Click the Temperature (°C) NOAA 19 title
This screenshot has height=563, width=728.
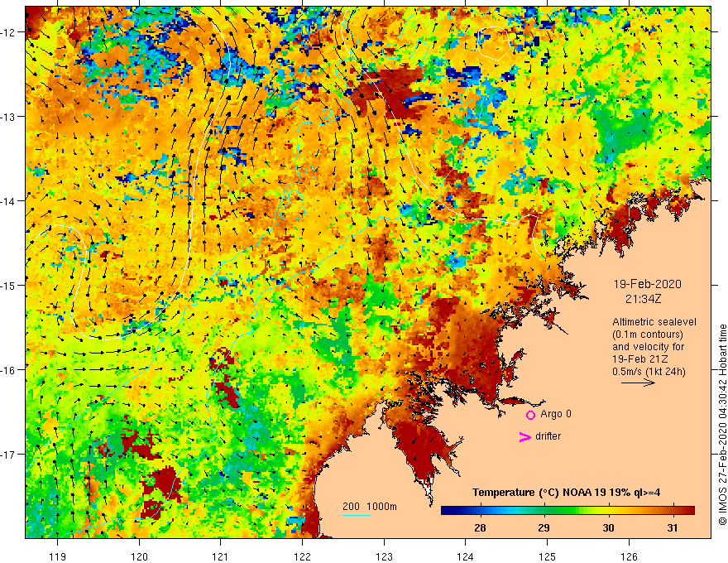pyautogui.click(x=566, y=493)
